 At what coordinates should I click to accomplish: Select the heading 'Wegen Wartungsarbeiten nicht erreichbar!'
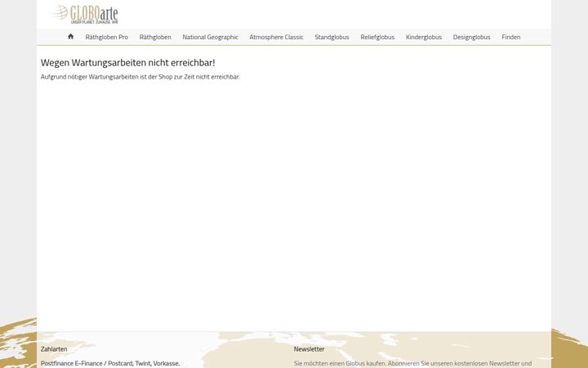[x=128, y=63]
